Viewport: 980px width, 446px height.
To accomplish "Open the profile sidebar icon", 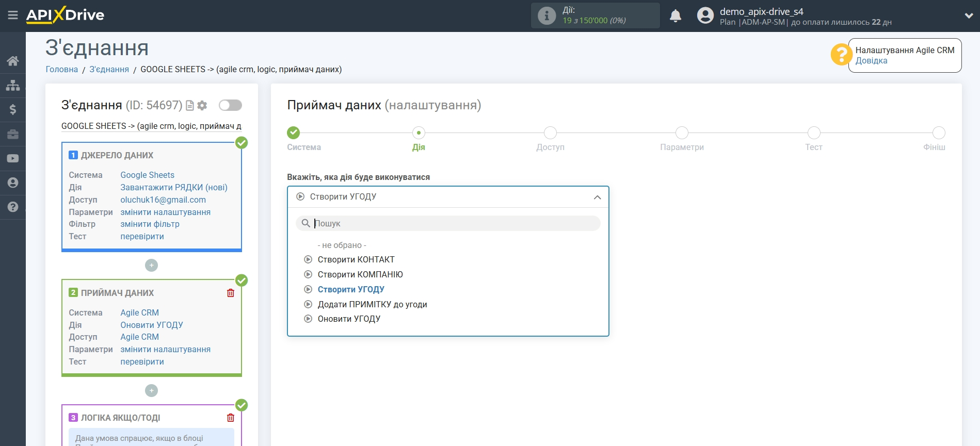I will click(13, 183).
